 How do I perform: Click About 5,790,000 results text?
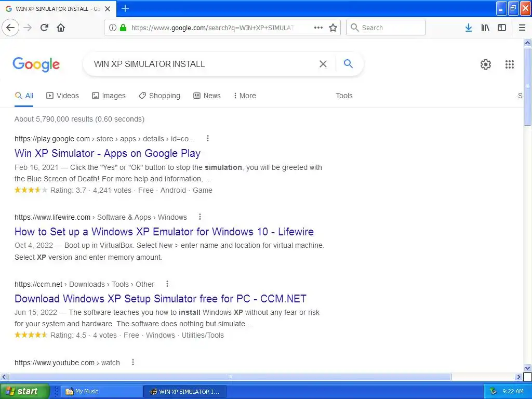click(79, 119)
